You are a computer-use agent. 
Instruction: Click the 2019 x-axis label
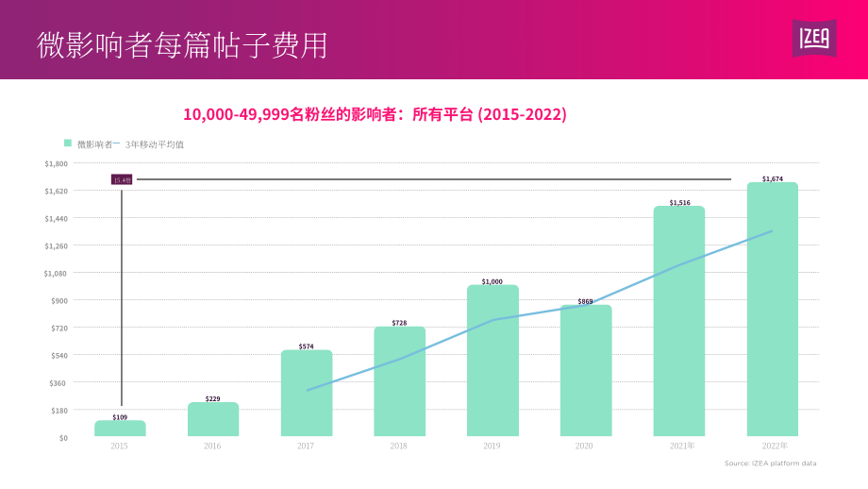(x=492, y=446)
